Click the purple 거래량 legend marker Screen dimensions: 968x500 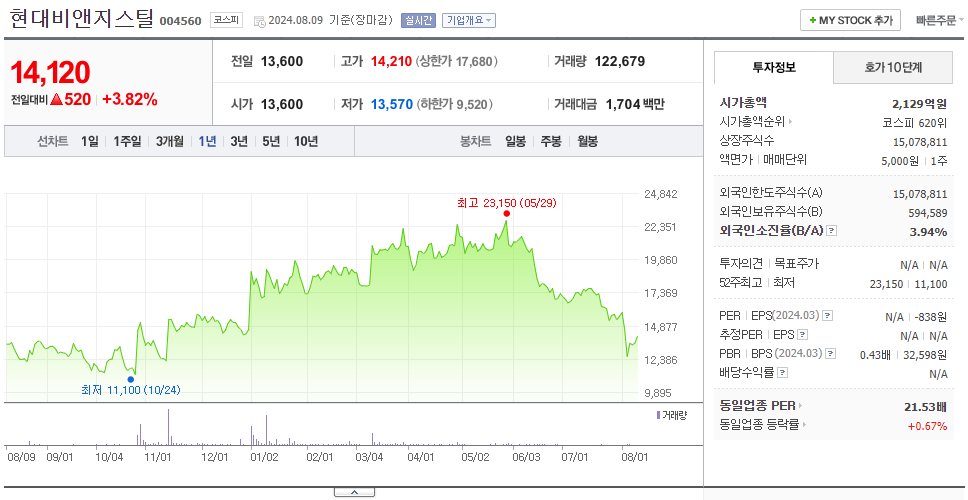pyautogui.click(x=658, y=415)
